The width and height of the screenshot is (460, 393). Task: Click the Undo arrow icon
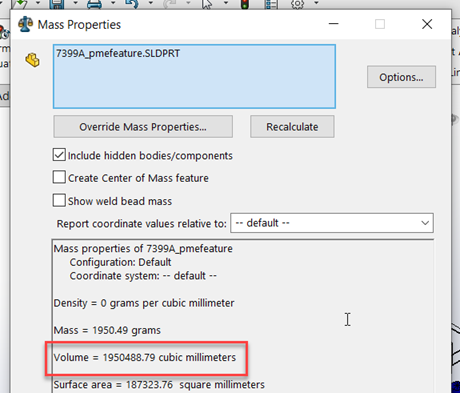[132, 4]
